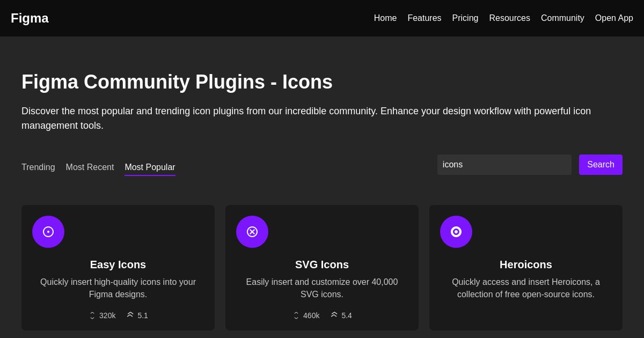The height and width of the screenshot is (338, 644).
Task: Click the SVG Icons plugin icon
Action: tap(252, 232)
